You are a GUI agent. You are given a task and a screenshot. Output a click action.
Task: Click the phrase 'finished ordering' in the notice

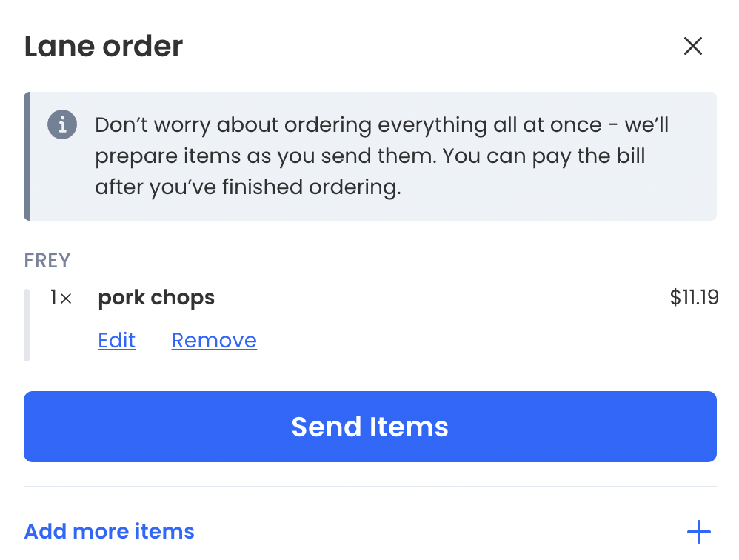pos(312,187)
